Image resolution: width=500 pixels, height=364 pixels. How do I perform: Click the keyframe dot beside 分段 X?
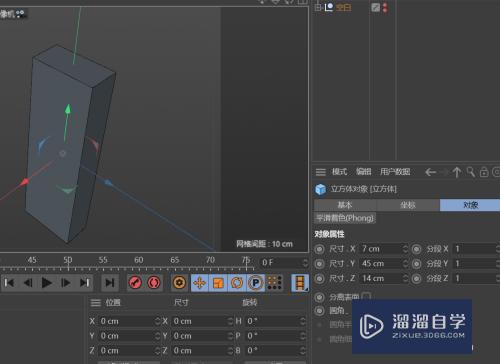[x=416, y=249]
